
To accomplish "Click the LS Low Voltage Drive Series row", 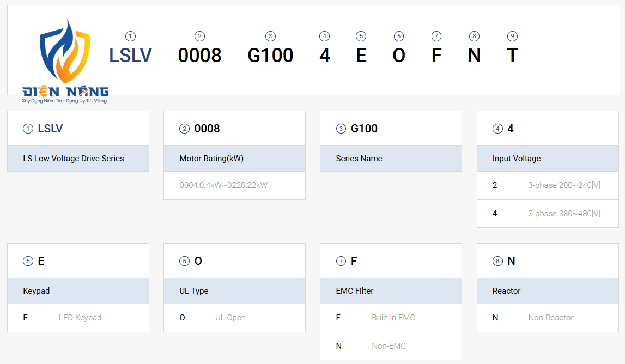I will pos(78,159).
